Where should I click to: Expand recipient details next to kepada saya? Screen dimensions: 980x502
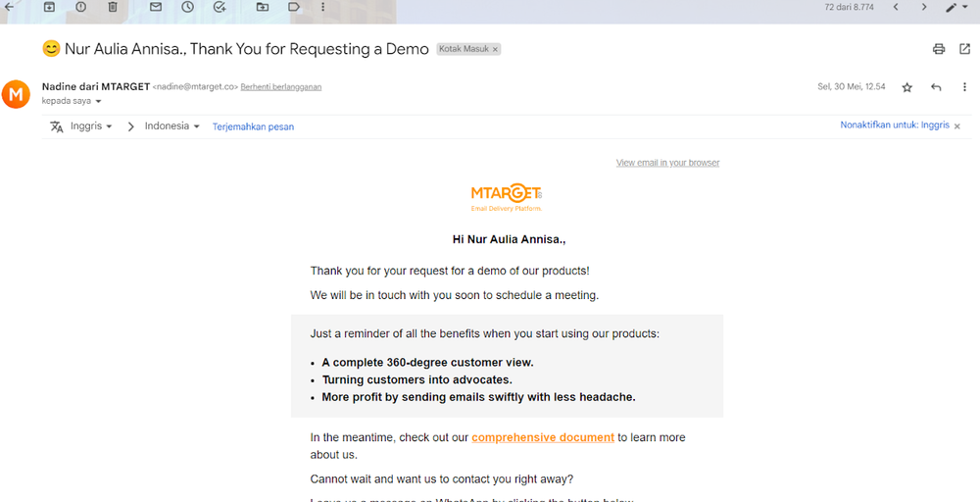[98, 101]
